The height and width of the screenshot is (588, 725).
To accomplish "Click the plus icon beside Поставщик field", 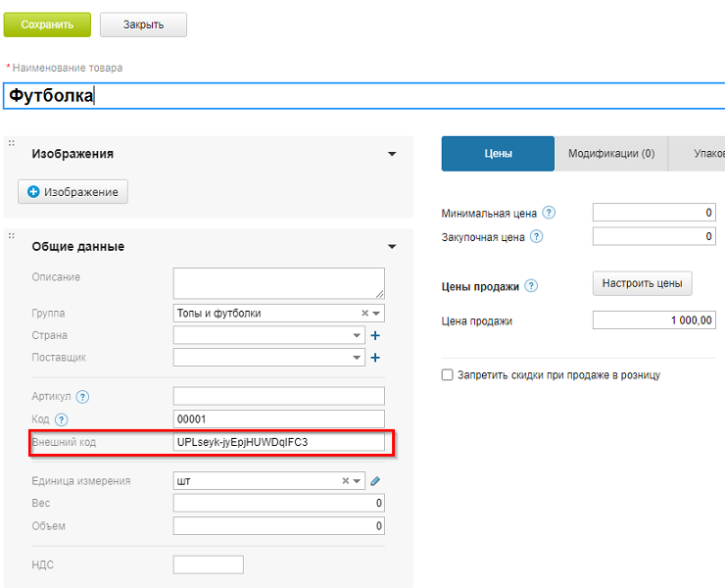I will pos(374,358).
